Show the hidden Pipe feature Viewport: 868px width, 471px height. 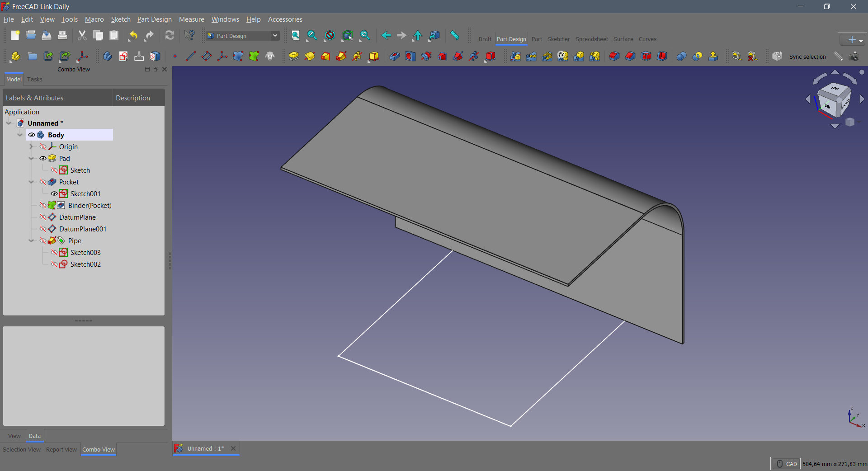(x=43, y=240)
